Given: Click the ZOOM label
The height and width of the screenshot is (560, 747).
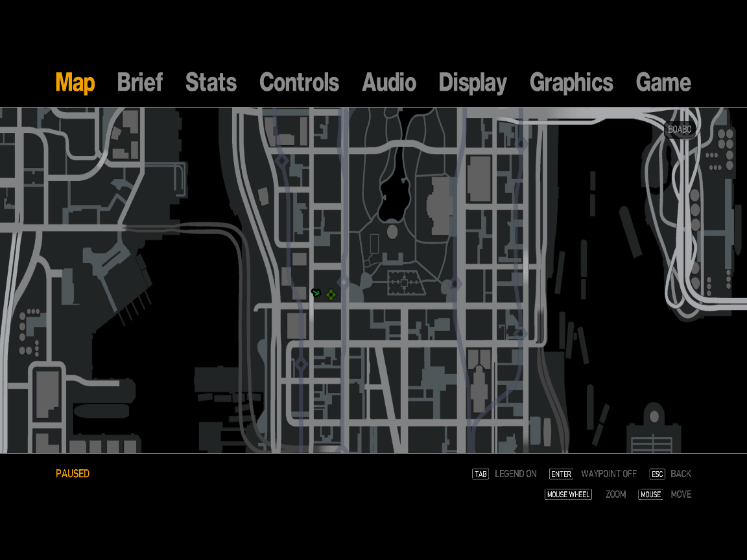Looking at the screenshot, I should click(x=616, y=495).
